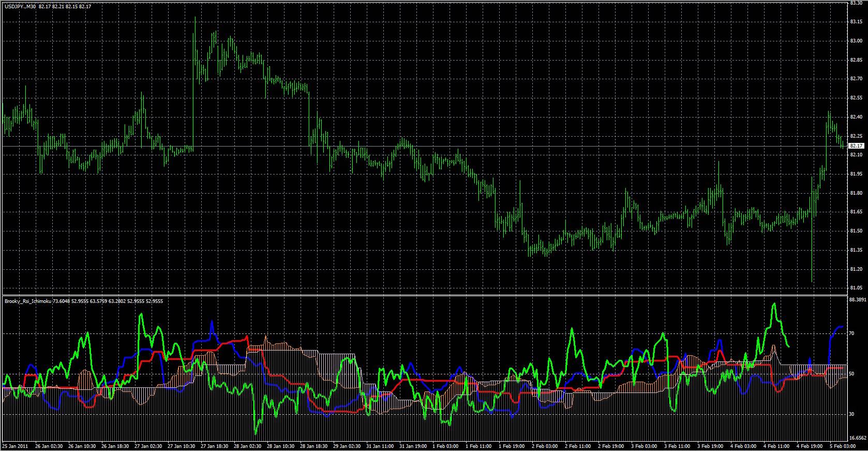The width and height of the screenshot is (868, 451).
Task: Click the 81.35 price axis label
Action: pos(856,250)
